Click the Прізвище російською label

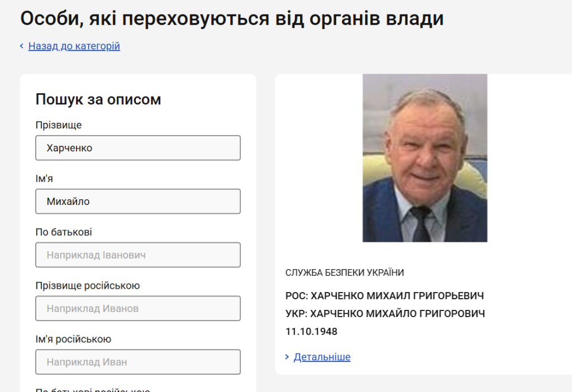[x=88, y=286]
